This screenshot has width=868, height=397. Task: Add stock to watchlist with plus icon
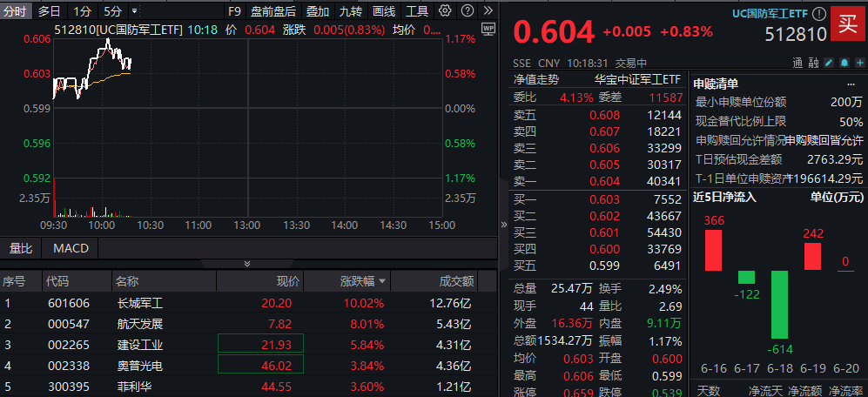coord(859,64)
